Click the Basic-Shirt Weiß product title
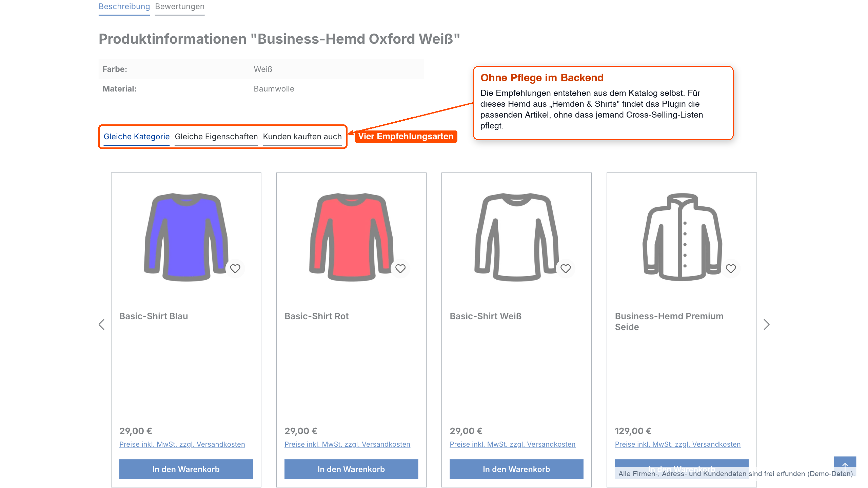Image resolution: width=868 pixels, height=488 pixels. [x=486, y=316]
